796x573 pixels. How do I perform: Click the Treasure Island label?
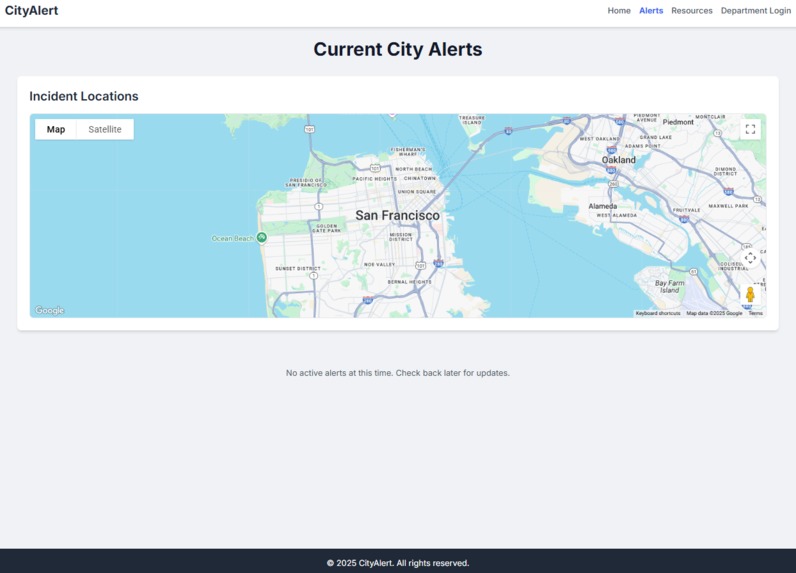click(472, 120)
